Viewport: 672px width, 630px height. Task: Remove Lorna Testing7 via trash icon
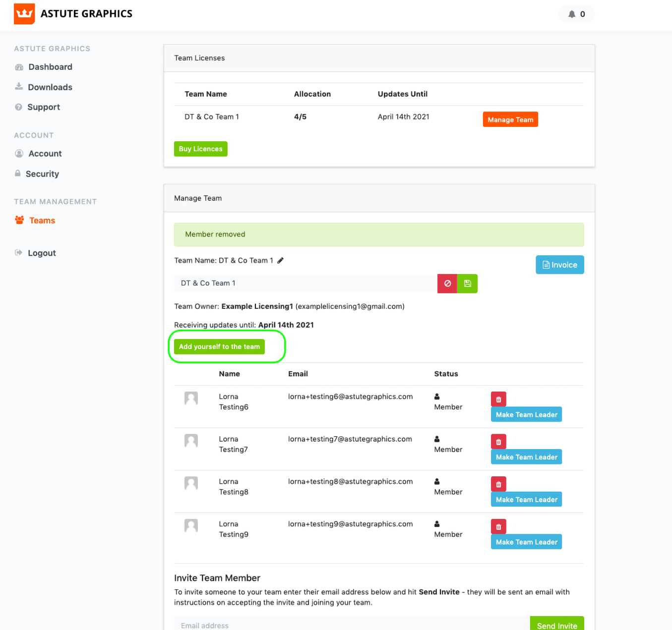click(x=498, y=442)
